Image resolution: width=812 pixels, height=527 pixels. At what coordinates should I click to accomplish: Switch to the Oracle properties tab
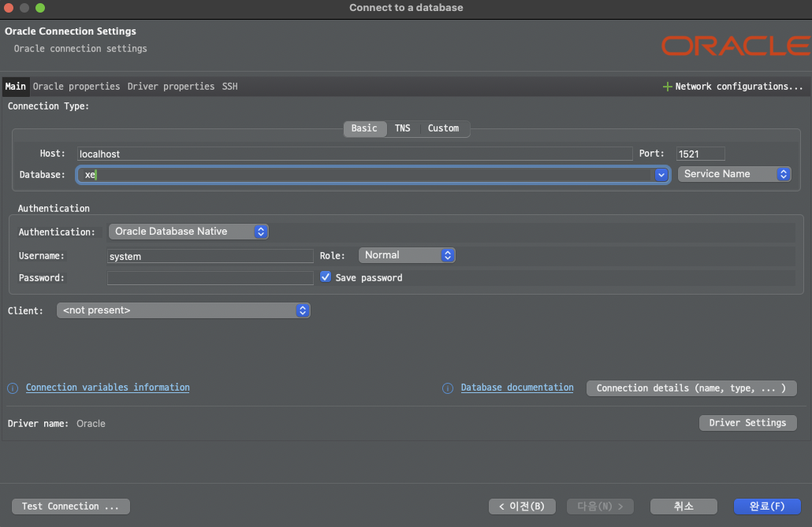tap(76, 87)
